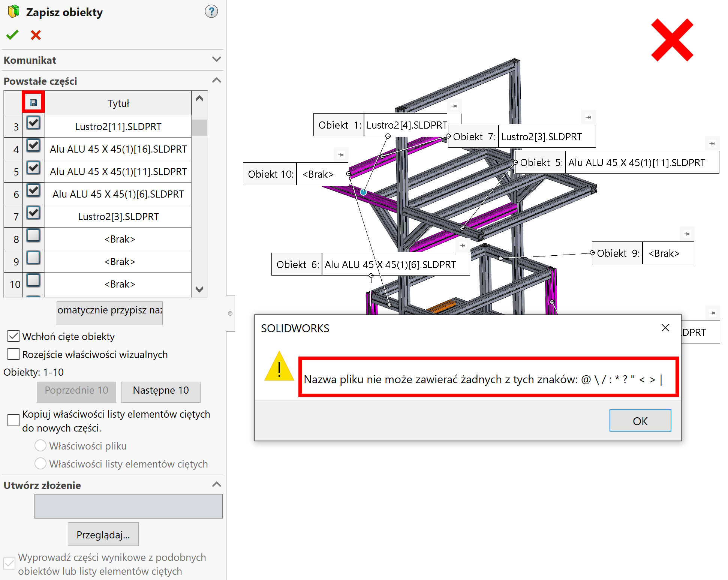Select Właściwości pliku radio button
Viewport: 728px width, 580px height.
(40, 446)
